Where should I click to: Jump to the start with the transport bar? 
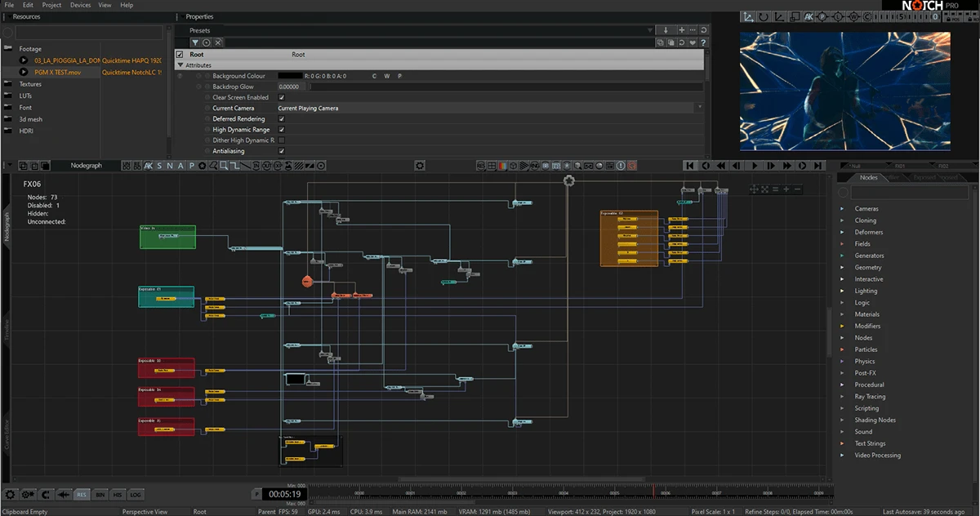[690, 165]
